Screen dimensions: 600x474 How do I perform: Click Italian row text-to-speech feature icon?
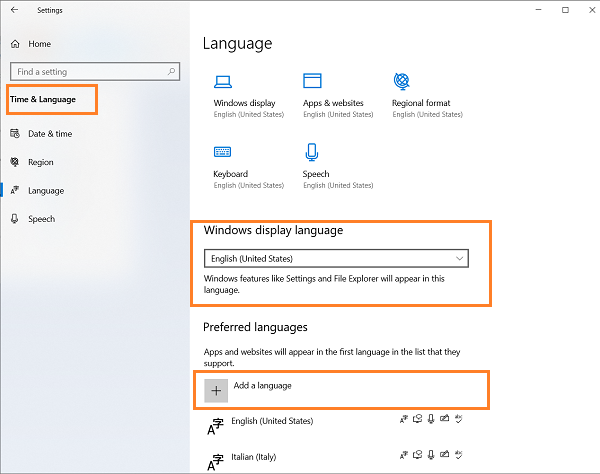417,454
